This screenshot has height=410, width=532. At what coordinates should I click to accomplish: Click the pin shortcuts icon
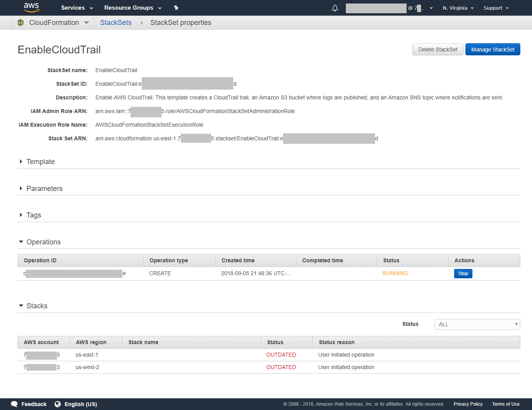tap(176, 8)
